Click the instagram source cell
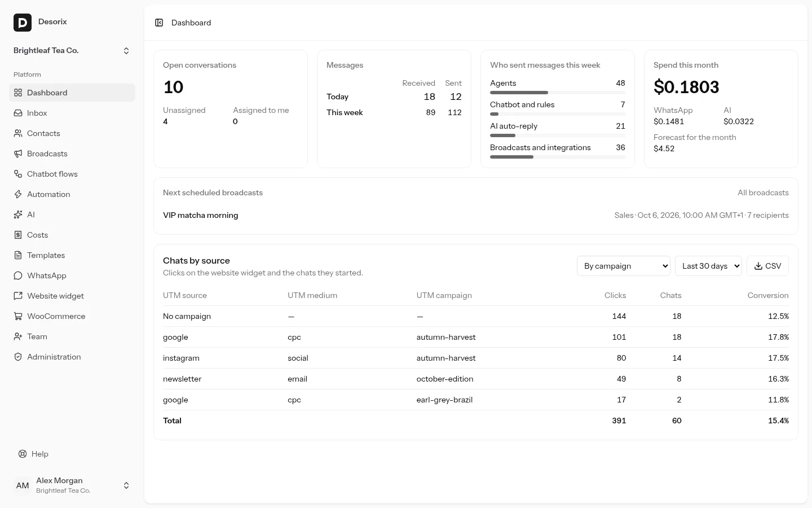812x508 pixels. tap(181, 358)
